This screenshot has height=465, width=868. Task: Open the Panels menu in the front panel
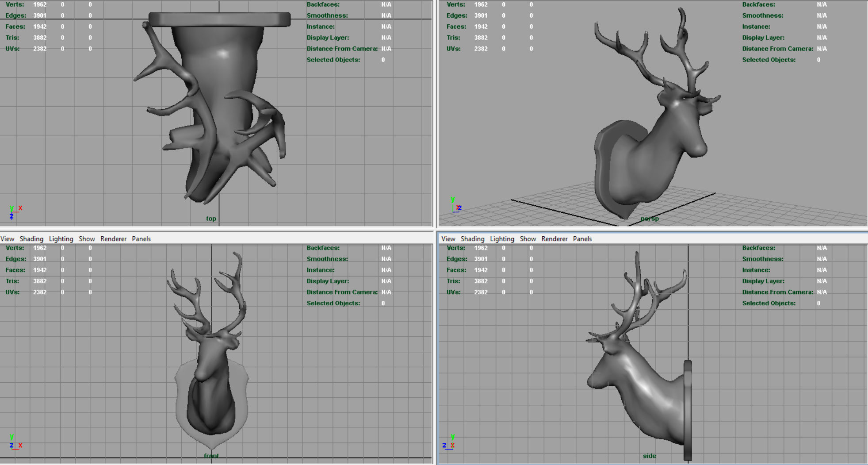(x=141, y=239)
